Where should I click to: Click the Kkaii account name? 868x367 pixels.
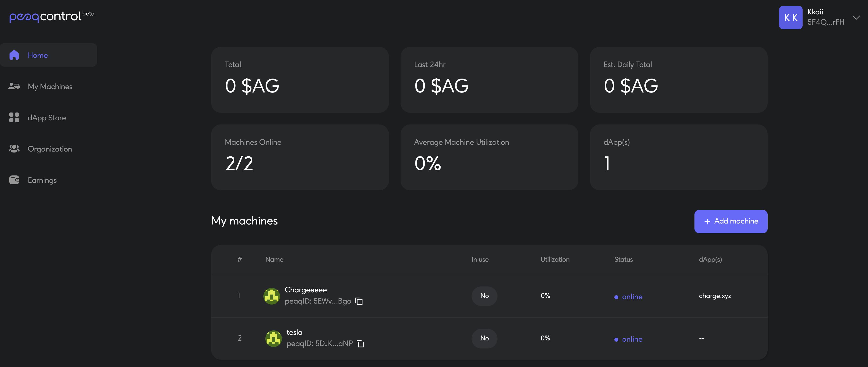815,12
